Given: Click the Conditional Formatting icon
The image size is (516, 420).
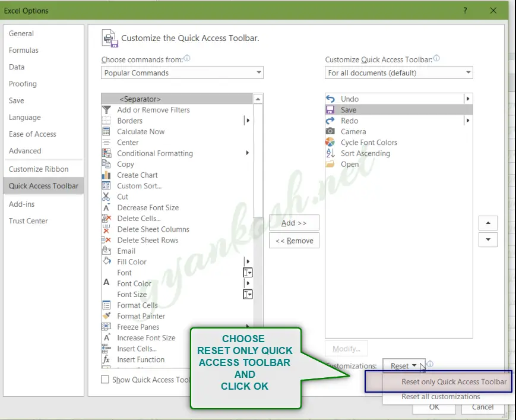Looking at the screenshot, I should click(x=106, y=153).
